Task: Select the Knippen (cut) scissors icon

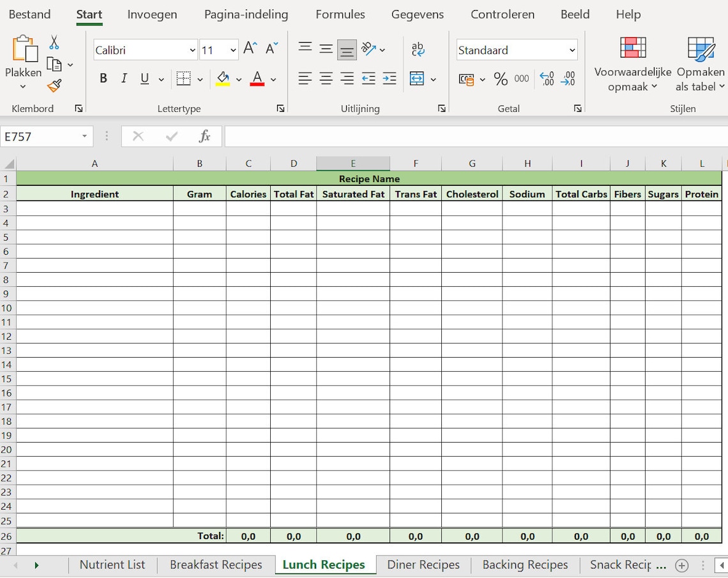Action: [54, 40]
